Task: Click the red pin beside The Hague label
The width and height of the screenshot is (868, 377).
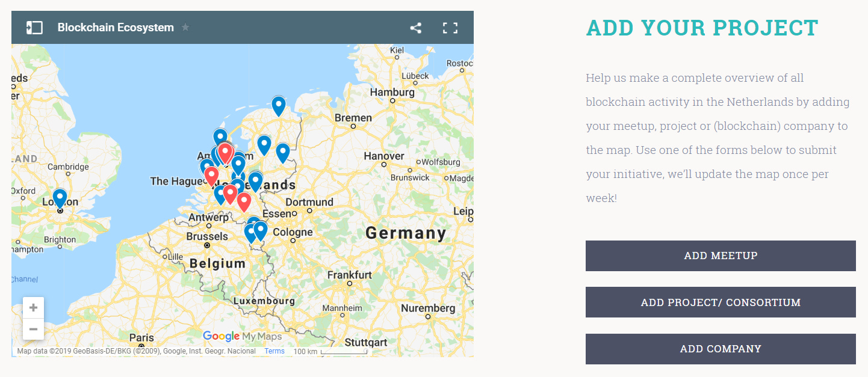Action: tap(211, 176)
